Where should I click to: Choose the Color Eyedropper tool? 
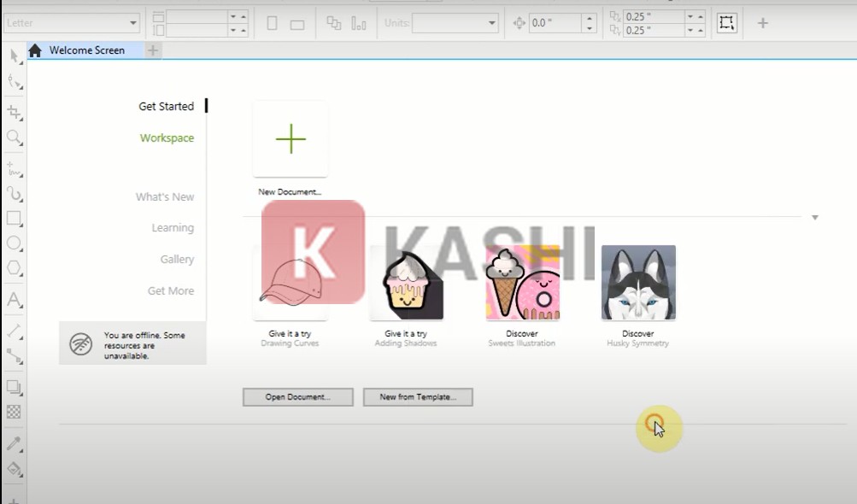pyautogui.click(x=14, y=443)
